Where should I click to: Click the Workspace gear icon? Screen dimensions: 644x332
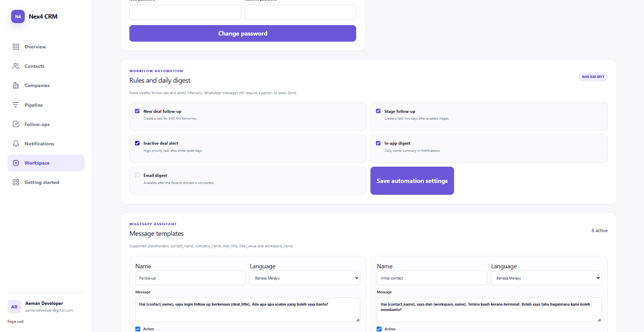coord(16,163)
